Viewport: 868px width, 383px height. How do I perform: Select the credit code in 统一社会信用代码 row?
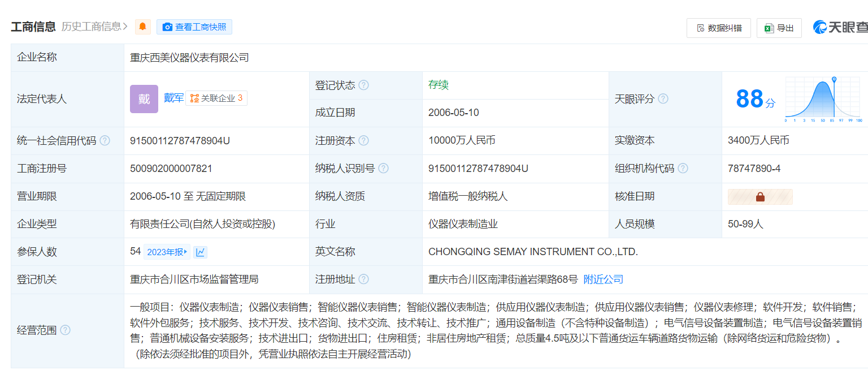click(180, 141)
